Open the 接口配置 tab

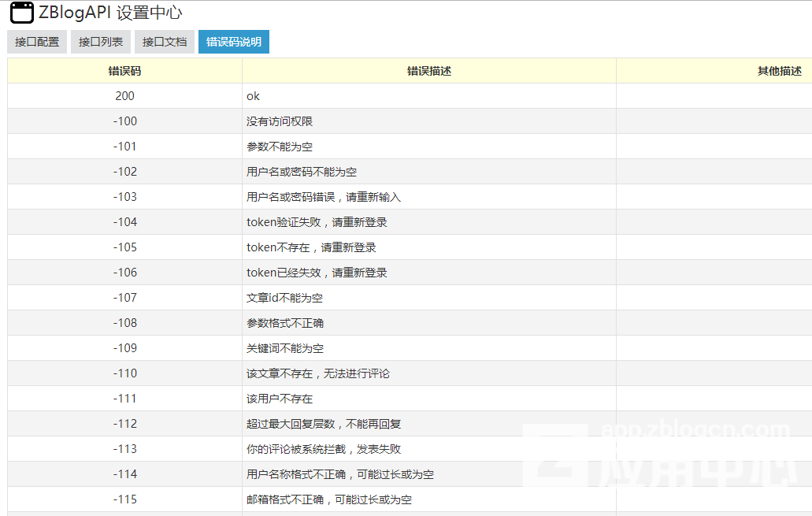click(37, 42)
